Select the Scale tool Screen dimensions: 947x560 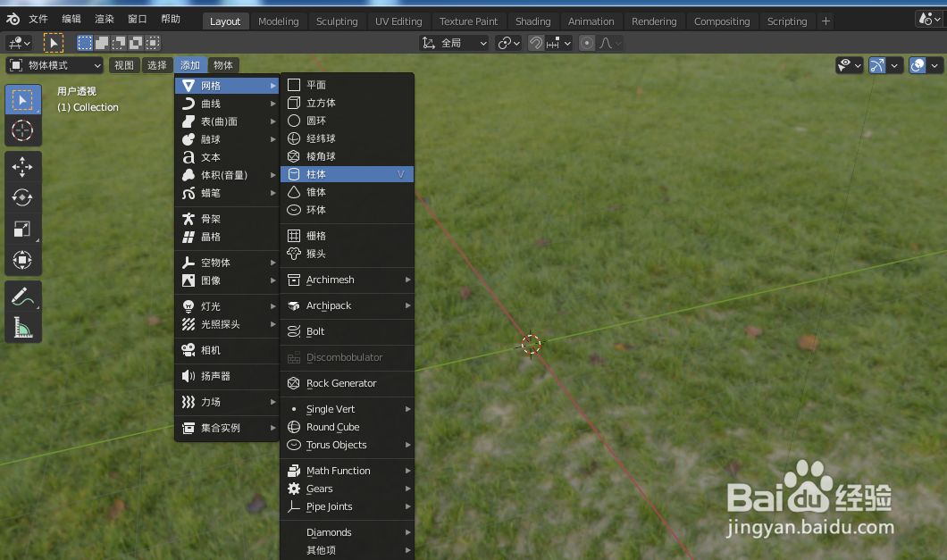pos(22,230)
